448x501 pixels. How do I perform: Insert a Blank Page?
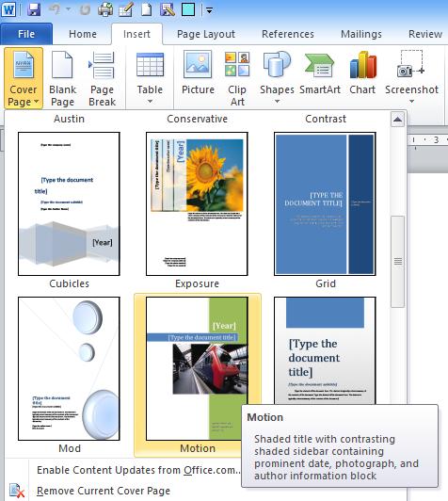62,78
